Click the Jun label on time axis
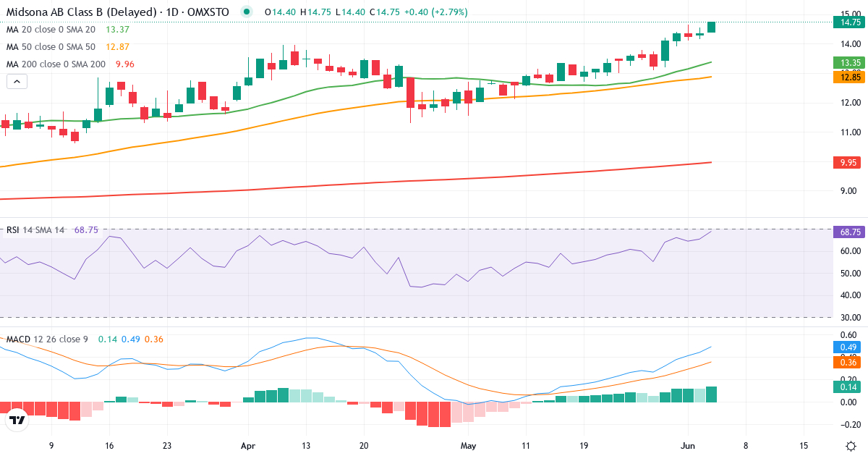The width and height of the screenshot is (868, 456). pyautogui.click(x=687, y=446)
